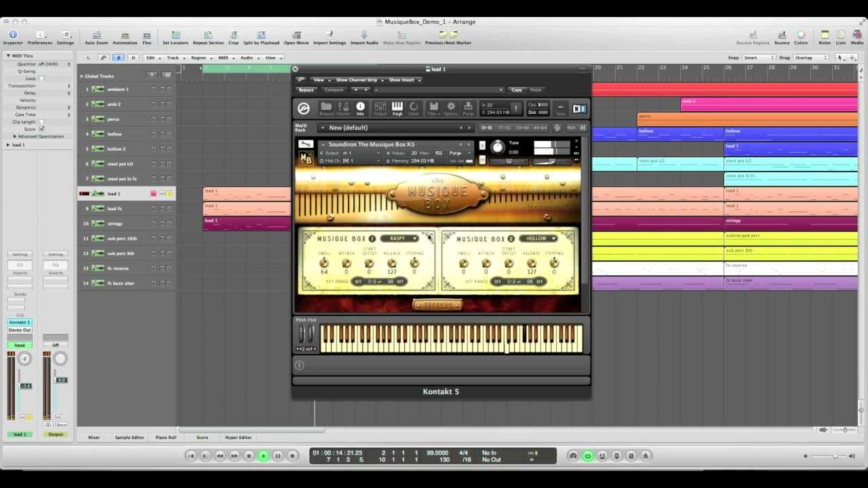This screenshot has width=868, height=488.
Task: Toggle the Score checkbox
Action: 41,129
